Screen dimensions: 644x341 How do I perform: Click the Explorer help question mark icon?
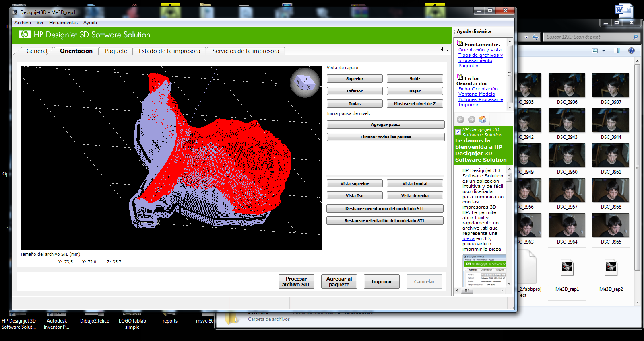(632, 51)
